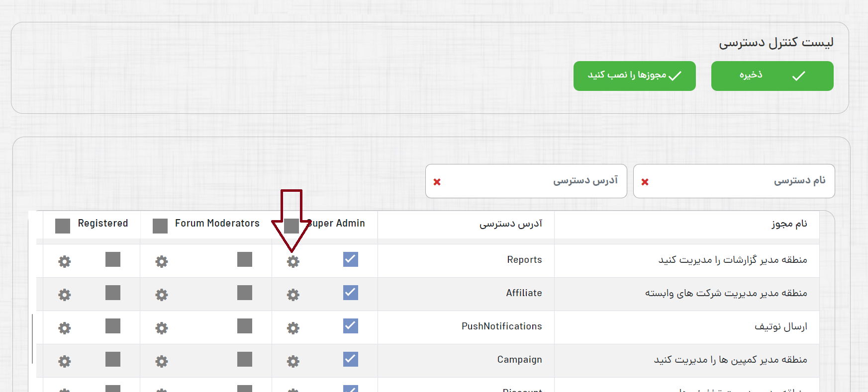Toggle select-all checkbox in Super Admin header
Screen dimensions: 868x392
click(291, 226)
